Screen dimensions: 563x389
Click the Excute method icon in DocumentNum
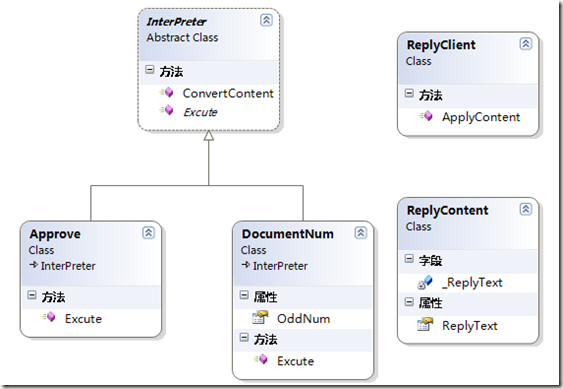click(x=260, y=360)
